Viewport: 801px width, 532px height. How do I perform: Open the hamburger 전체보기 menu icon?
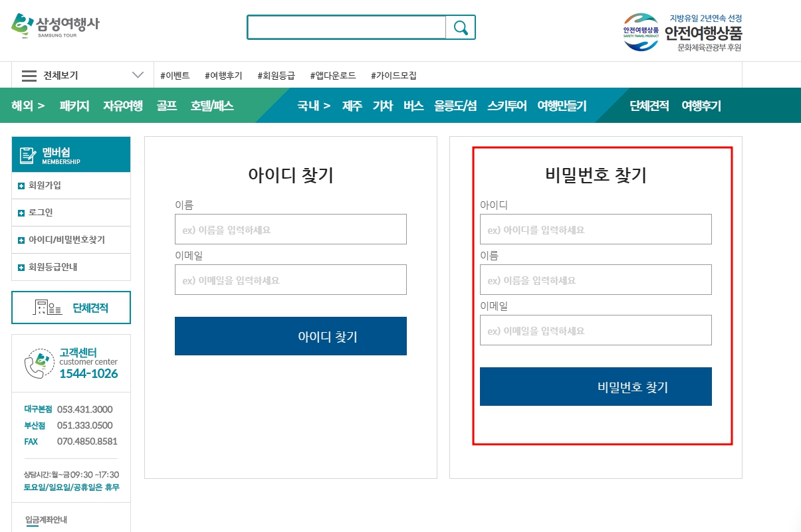29,76
